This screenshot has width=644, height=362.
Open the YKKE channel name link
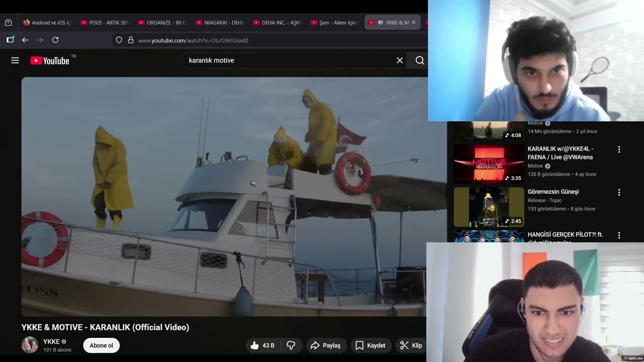[x=51, y=341]
